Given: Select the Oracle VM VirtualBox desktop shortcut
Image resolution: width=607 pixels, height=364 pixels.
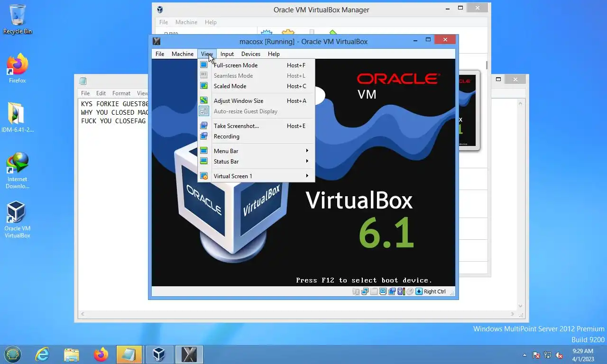Looking at the screenshot, I should click(x=18, y=220).
